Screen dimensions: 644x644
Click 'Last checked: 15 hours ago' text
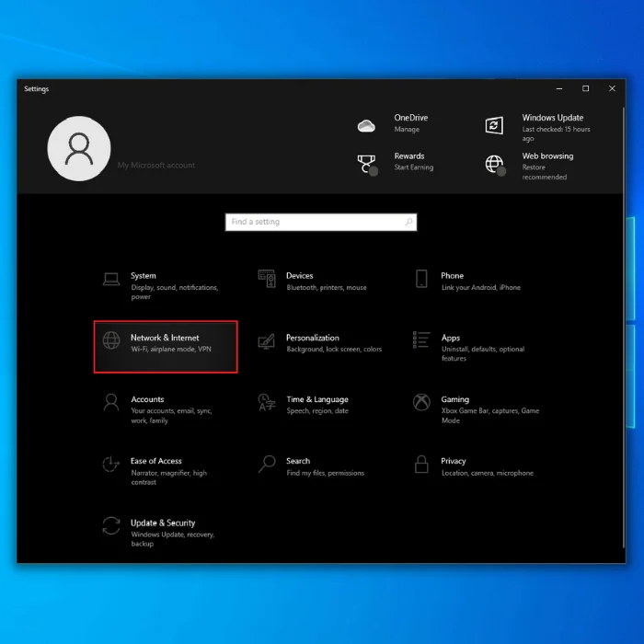[556, 134]
